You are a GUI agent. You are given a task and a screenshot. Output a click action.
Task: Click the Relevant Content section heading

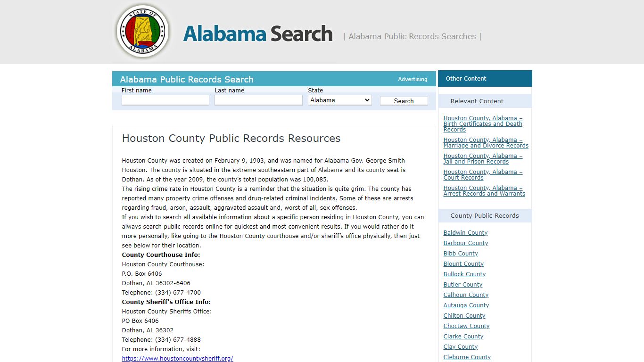477,101
